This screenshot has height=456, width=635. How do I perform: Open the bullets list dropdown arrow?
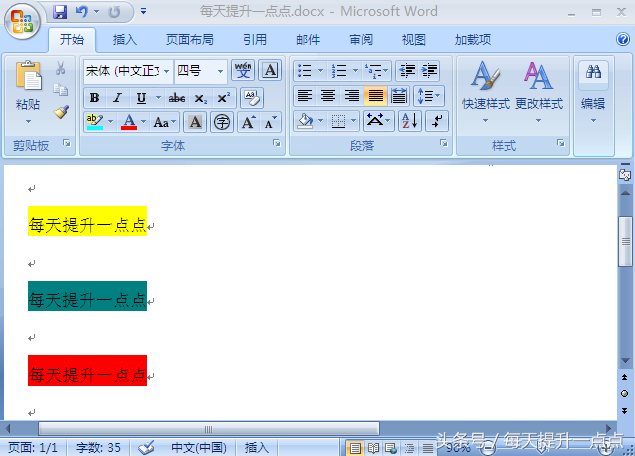click(320, 70)
